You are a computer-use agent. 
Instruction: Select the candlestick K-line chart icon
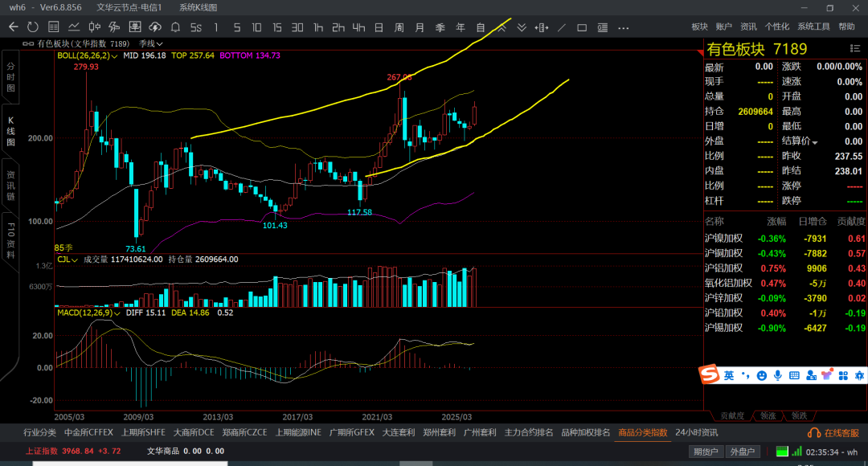point(95,27)
